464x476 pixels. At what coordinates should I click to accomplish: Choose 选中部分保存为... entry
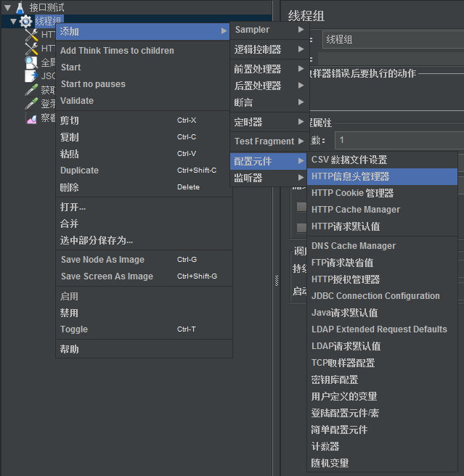pyautogui.click(x=144, y=240)
